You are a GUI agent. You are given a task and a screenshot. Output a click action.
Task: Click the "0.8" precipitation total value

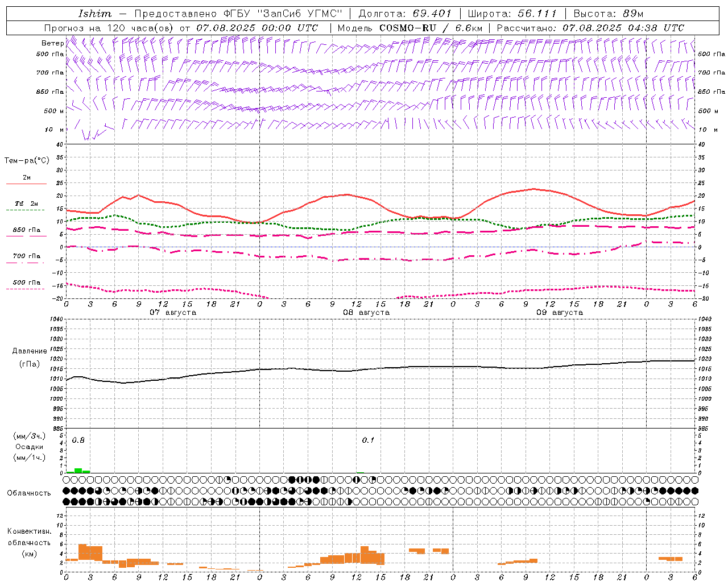click(x=78, y=440)
